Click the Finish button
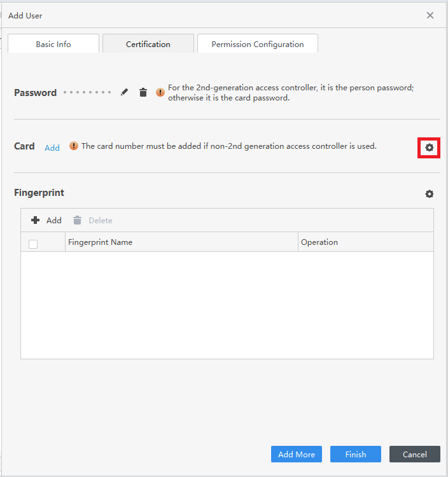The width and height of the screenshot is (448, 477). (x=356, y=454)
